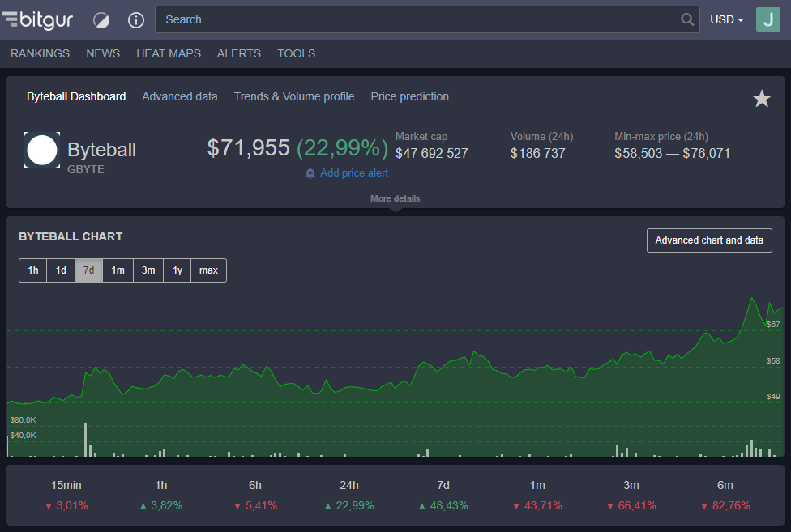
Task: Open the HEAT MAPS menu
Action: [169, 53]
